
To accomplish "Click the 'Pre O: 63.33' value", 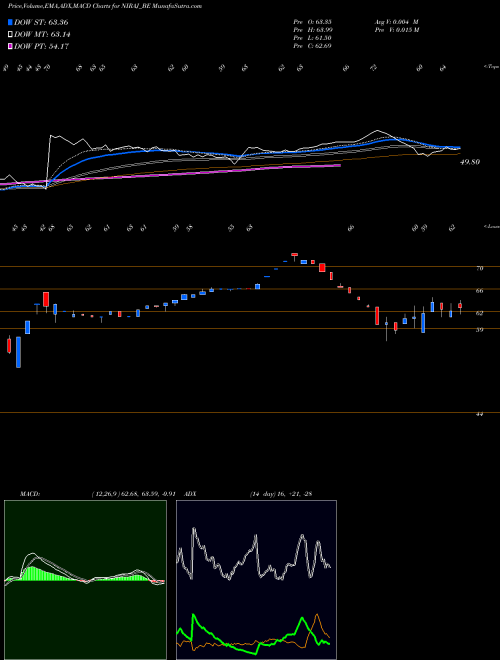I will coord(312,22).
